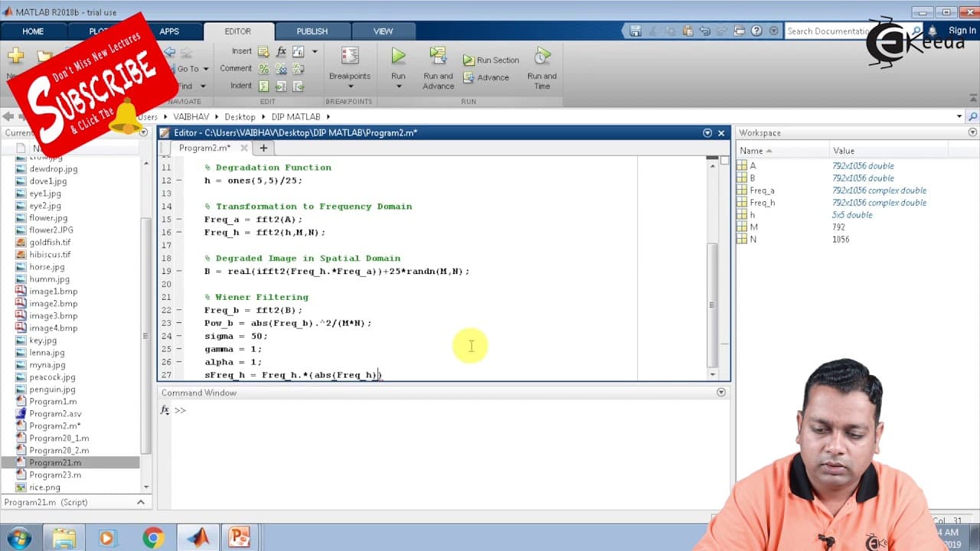The height and width of the screenshot is (551, 980).
Task: Click the Search Documentation field
Action: 831,31
